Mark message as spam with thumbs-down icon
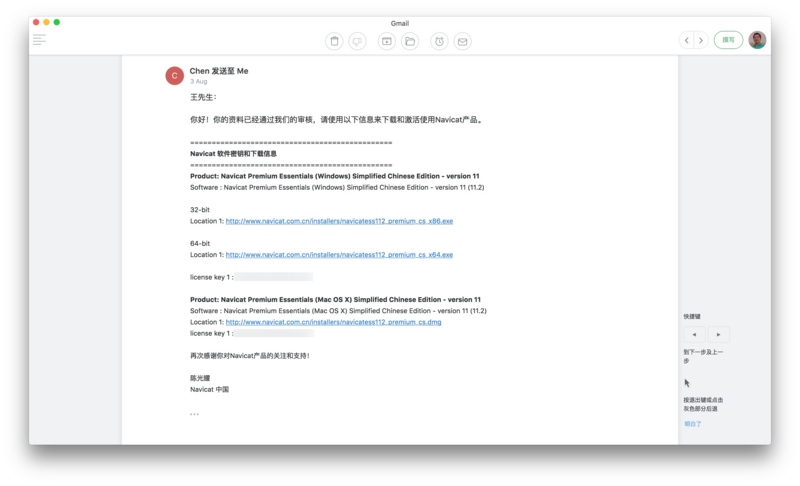800x486 pixels. point(357,41)
